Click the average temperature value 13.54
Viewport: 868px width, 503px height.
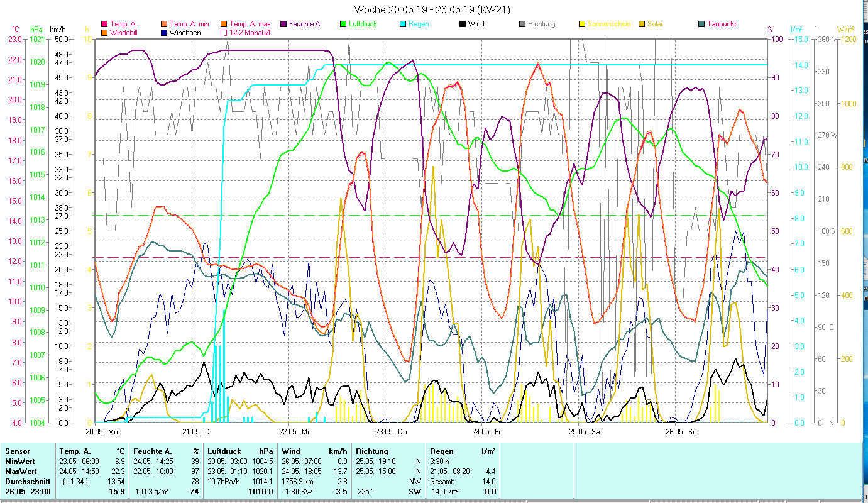115,482
